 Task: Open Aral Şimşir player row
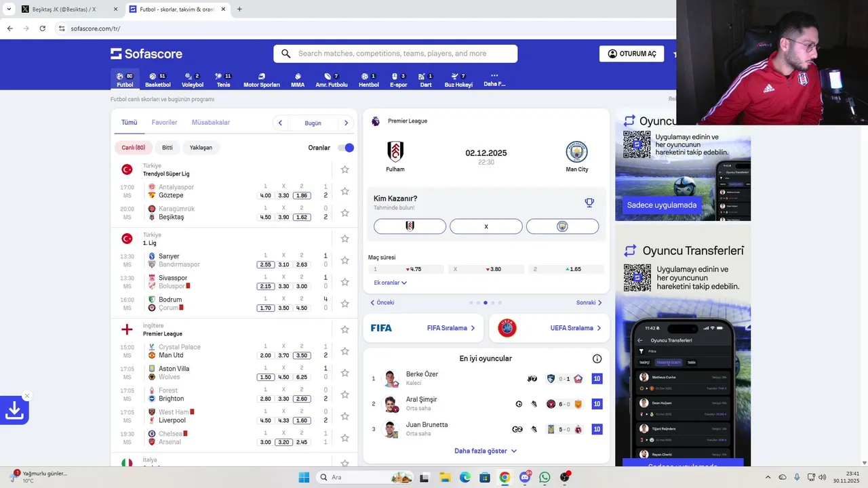click(486, 404)
